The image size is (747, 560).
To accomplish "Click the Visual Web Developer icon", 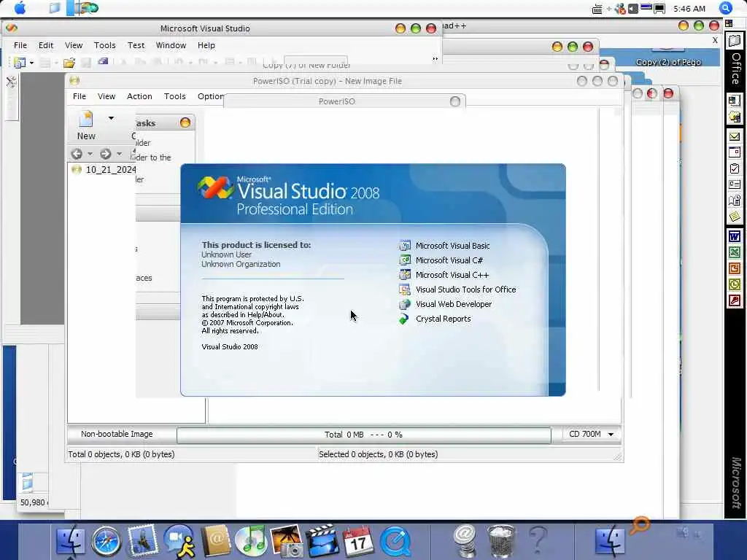I will coord(404,304).
